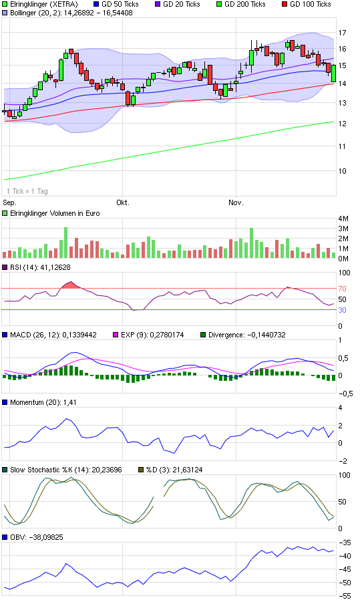
Task: Click the price axis value 10
Action: [x=342, y=171]
